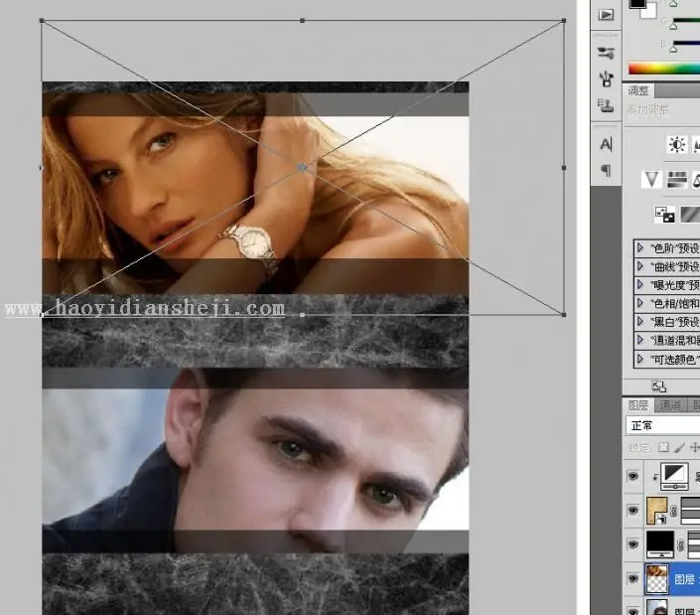Expand the "通道混和器" presets group
This screenshot has height=615, width=700.
click(x=640, y=340)
